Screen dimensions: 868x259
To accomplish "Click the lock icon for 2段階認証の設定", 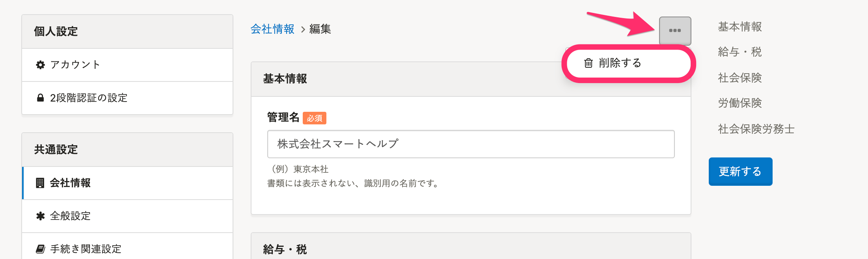I will tap(40, 98).
